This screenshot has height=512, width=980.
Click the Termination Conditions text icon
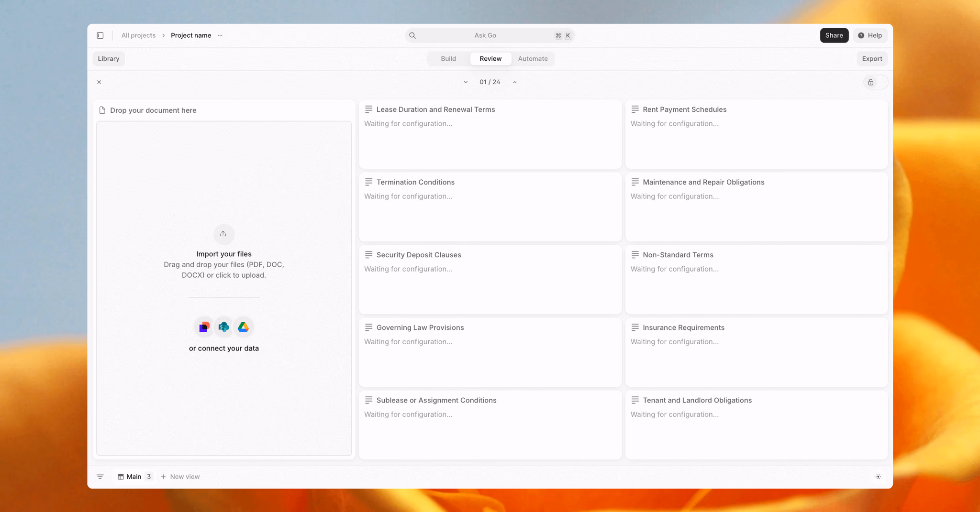click(x=368, y=182)
